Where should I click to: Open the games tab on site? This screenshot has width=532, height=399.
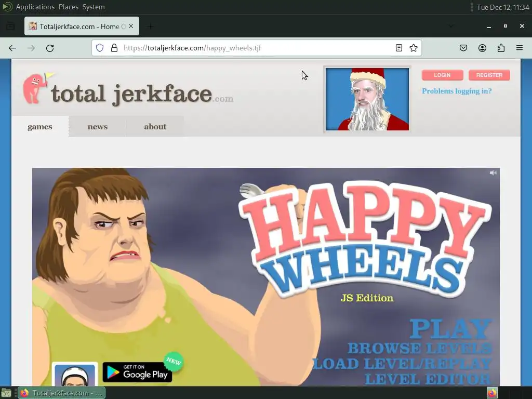click(x=40, y=127)
